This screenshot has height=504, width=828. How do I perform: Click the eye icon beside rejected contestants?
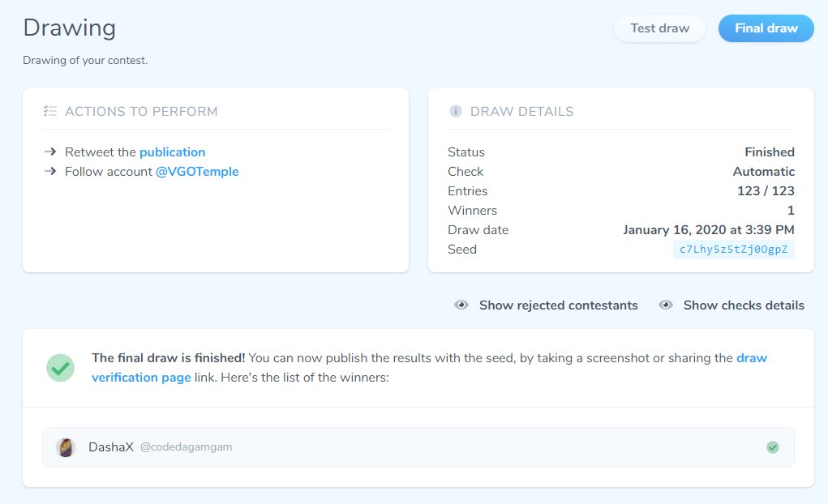click(461, 305)
